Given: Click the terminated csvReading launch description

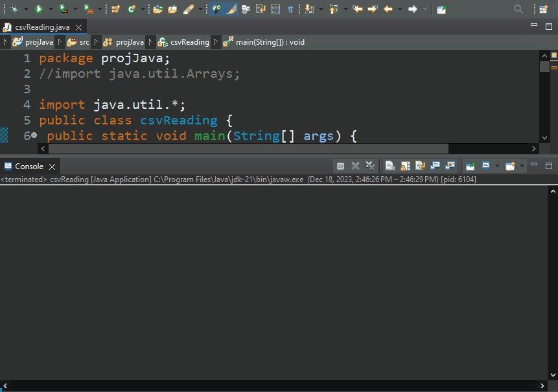Looking at the screenshot, I should (238, 179).
